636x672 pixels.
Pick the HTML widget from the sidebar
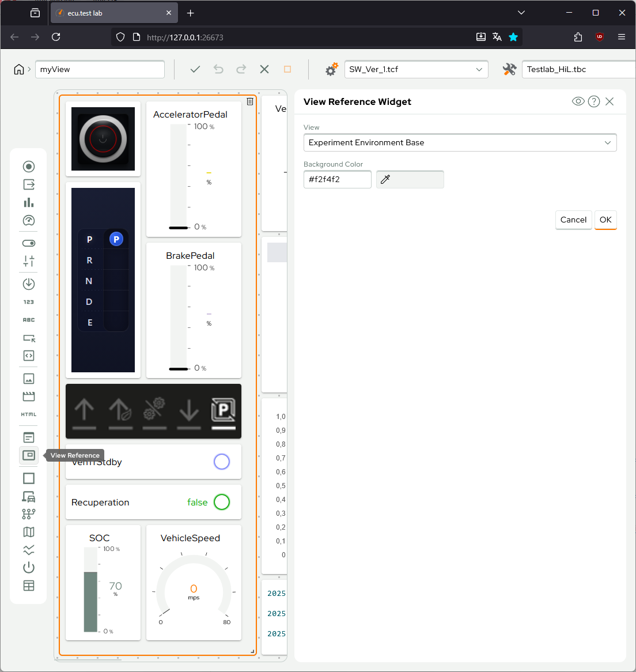(28, 414)
